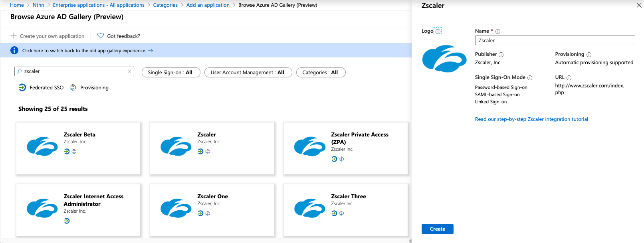Open the Zscaler integration tutorial link
This screenshot has height=243, width=644.
coord(531,119)
